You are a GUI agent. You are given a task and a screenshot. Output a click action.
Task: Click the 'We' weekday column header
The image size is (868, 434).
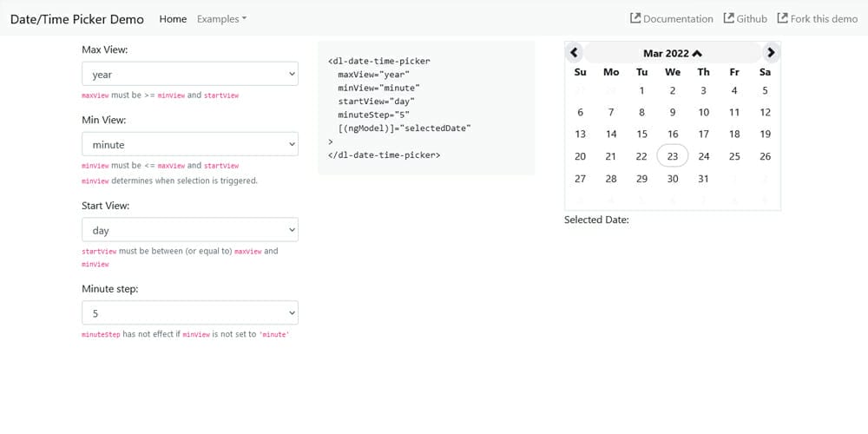(673, 72)
